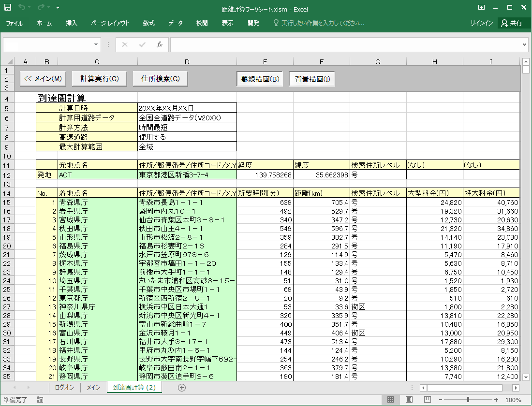This screenshot has width=532, height=406.
Task: Open the 開発 ribbon tab
Action: pyautogui.click(x=253, y=23)
